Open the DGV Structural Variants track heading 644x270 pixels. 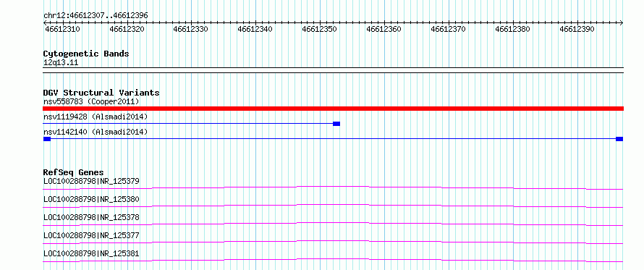point(101,93)
